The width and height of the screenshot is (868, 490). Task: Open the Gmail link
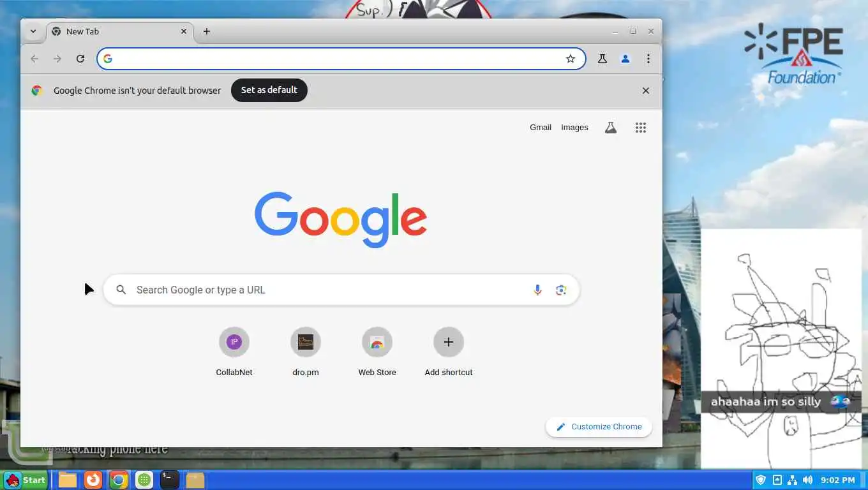point(541,128)
